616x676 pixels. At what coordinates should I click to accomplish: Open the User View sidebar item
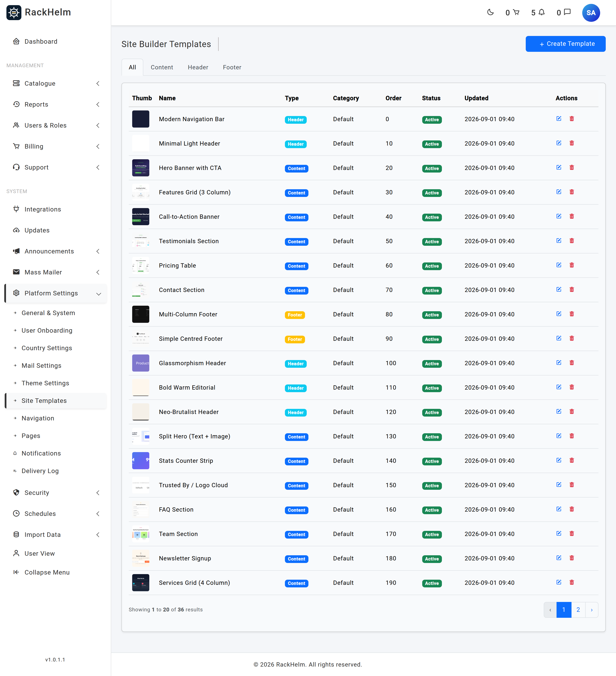[x=56, y=554]
